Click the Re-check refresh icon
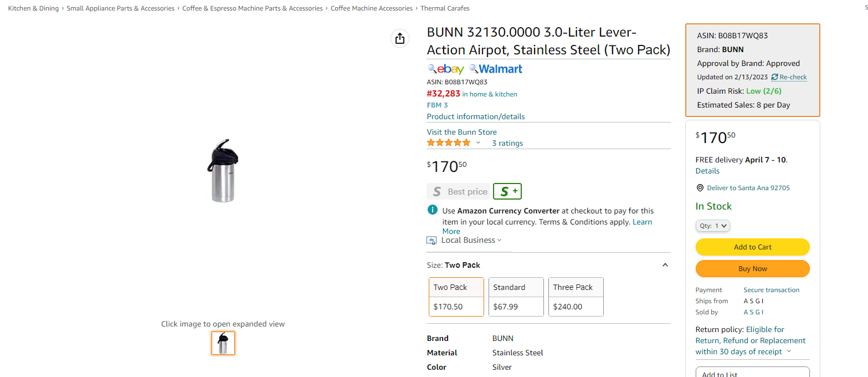Image resolution: width=868 pixels, height=377 pixels. [x=774, y=77]
